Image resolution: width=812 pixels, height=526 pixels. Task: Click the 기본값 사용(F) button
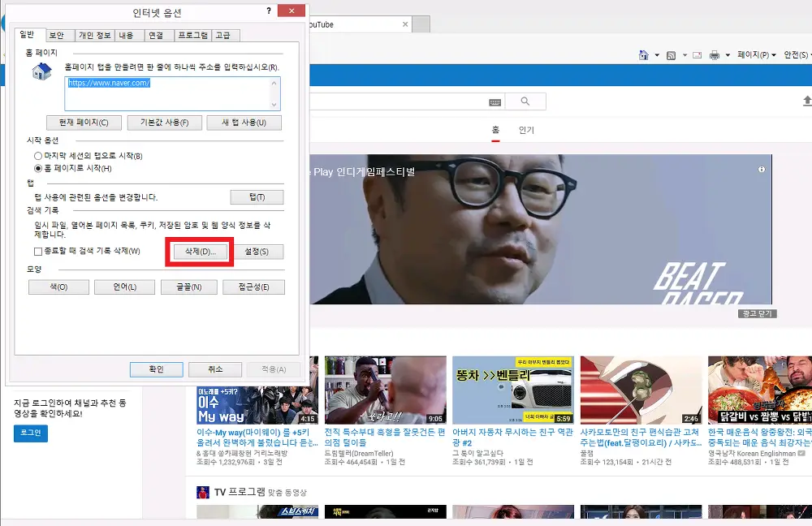point(164,123)
